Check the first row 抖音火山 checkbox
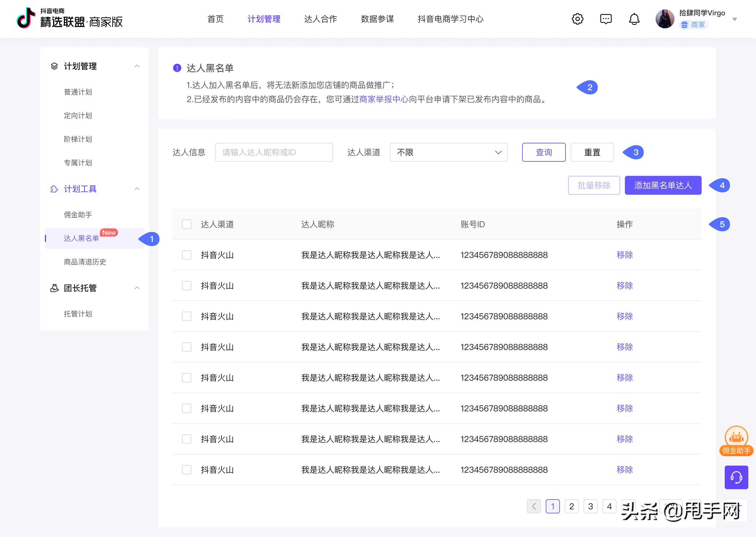The height and width of the screenshot is (537, 756). [187, 255]
